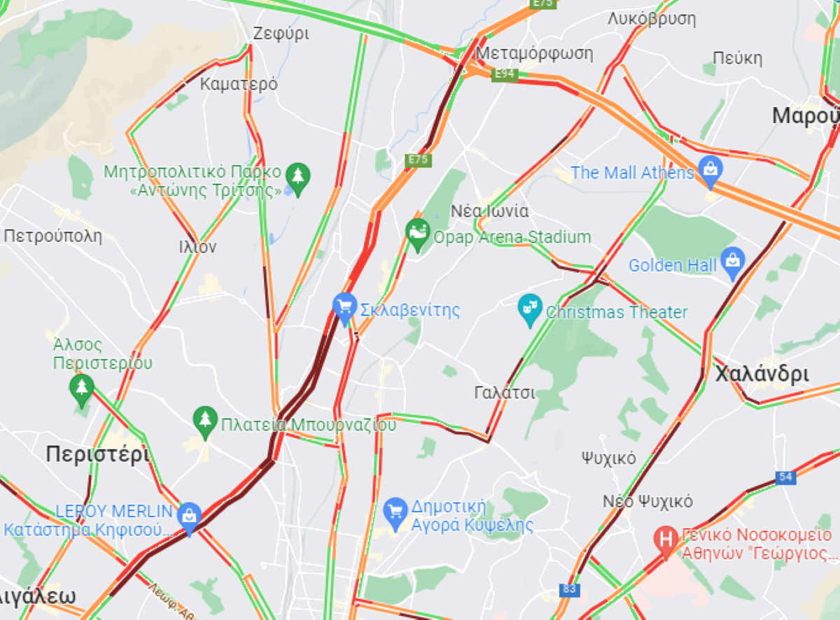
Task: Select the route 54 road badge
Action: (x=786, y=477)
